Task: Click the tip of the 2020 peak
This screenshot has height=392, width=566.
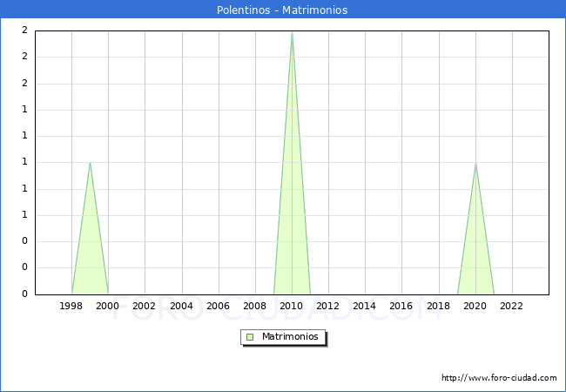Action: tap(475, 163)
